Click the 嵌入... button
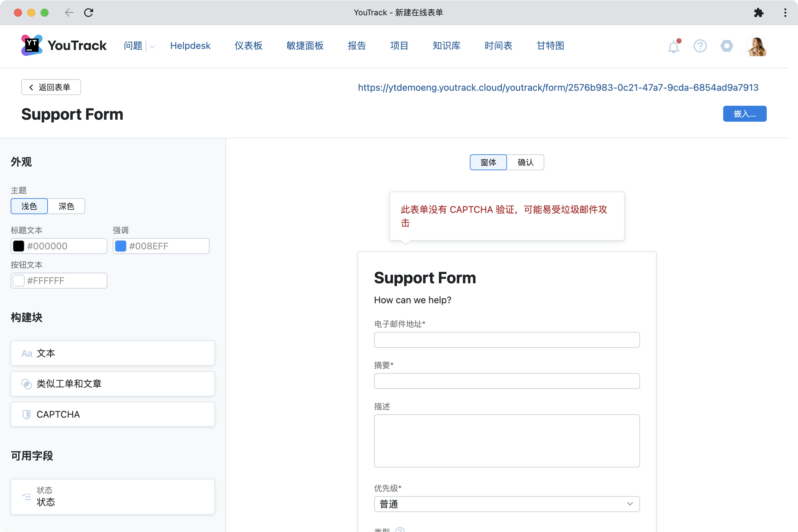Viewport: 798px width, 532px height. (x=745, y=114)
